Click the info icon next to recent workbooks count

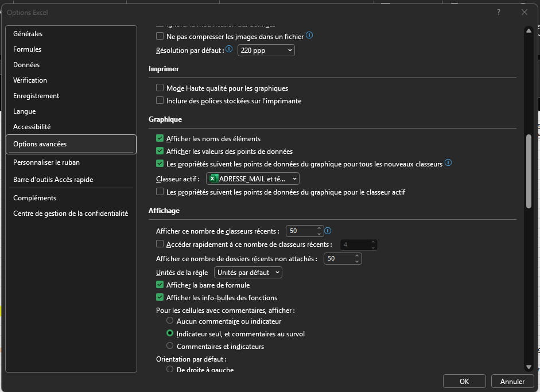click(328, 231)
